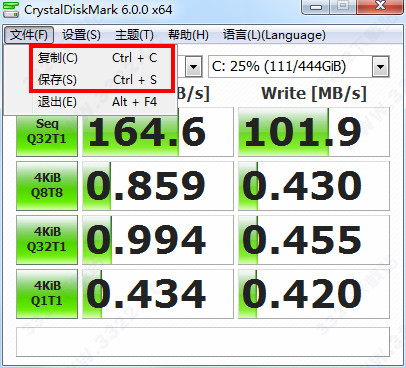Expand the test size dropdown arrow

[x=194, y=67]
